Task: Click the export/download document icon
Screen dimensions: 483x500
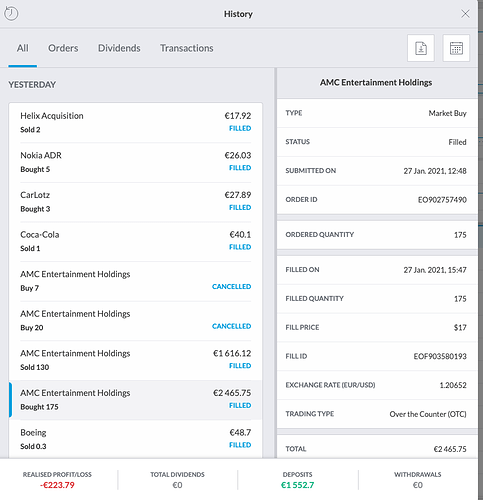Action: pyautogui.click(x=421, y=48)
